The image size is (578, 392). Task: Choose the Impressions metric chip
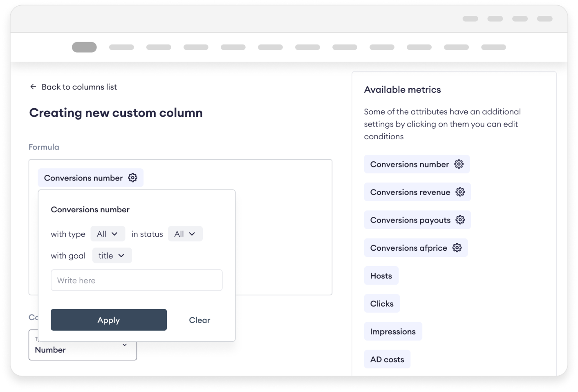point(393,332)
